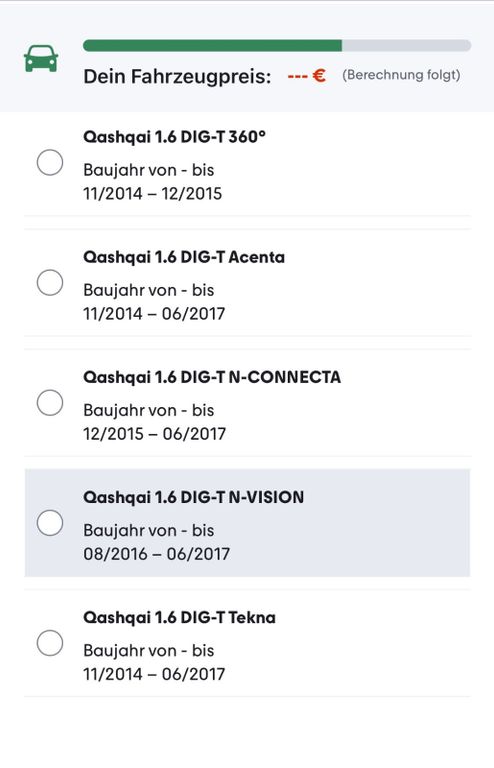Select the Qashqai 1.6 DIG-T Acenta radio button
Image resolution: width=494 pixels, height=768 pixels.
point(50,283)
